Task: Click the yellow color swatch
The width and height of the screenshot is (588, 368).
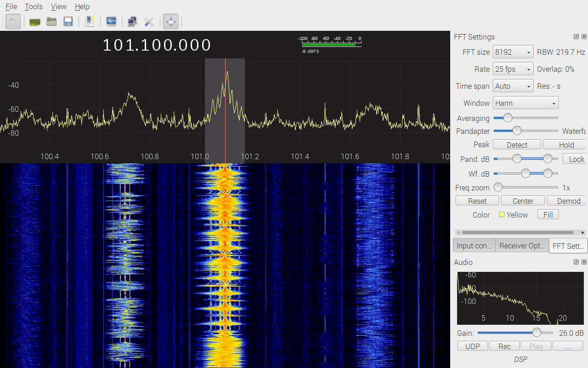Action: (502, 215)
